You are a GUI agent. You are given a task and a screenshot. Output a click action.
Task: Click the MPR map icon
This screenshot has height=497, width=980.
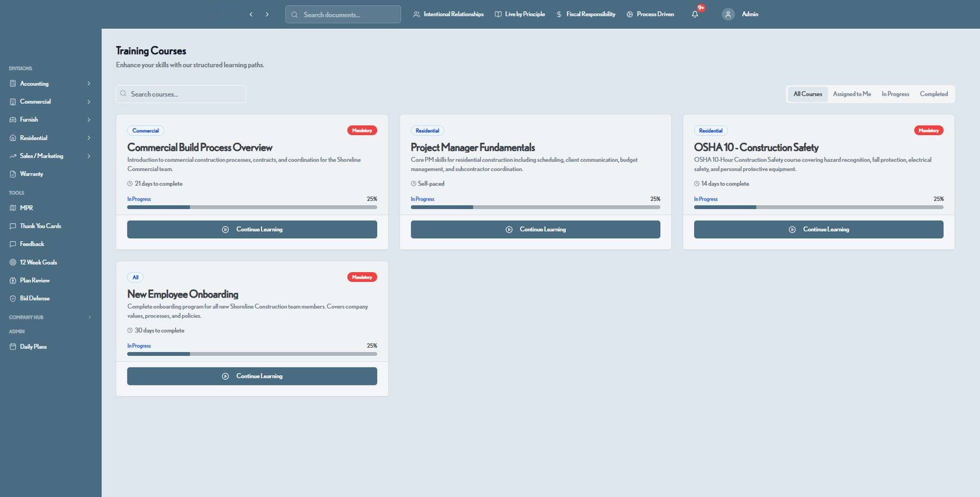tap(13, 208)
